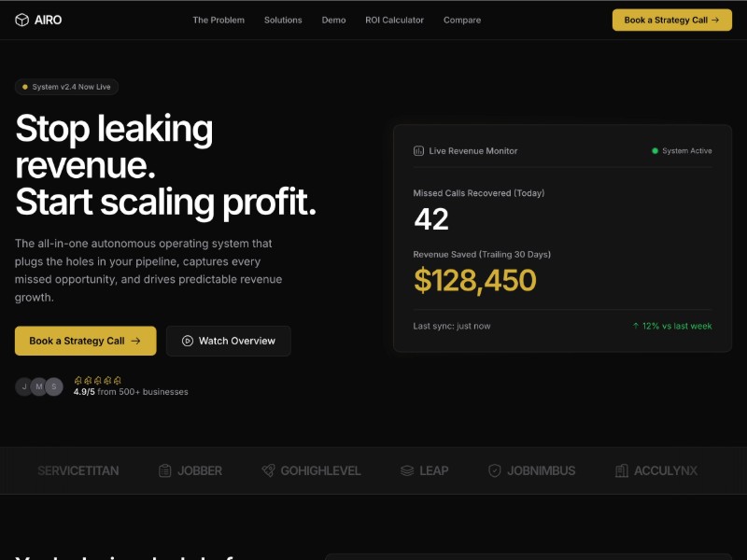Click the play icon in Watch Overview
Screen dimensions: 747x560
[186, 341]
